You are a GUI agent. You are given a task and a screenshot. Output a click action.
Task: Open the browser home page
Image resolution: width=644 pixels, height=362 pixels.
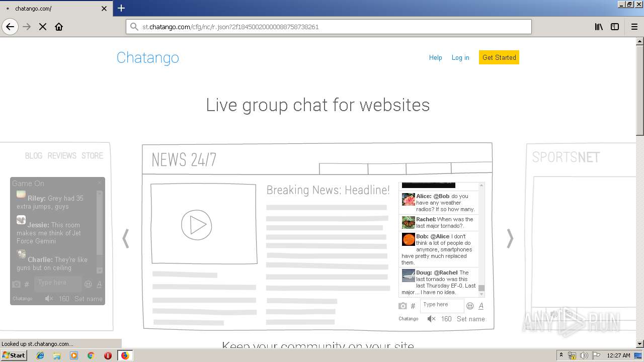tap(59, 27)
